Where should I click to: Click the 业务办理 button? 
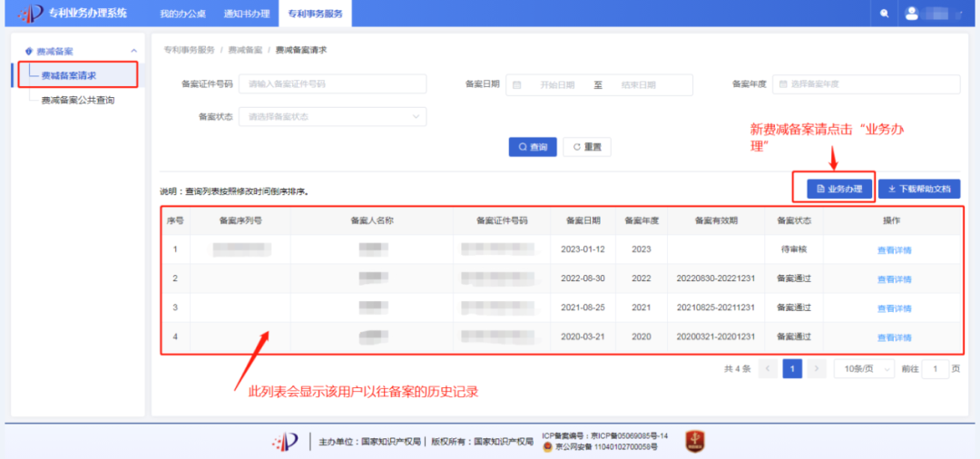839,190
